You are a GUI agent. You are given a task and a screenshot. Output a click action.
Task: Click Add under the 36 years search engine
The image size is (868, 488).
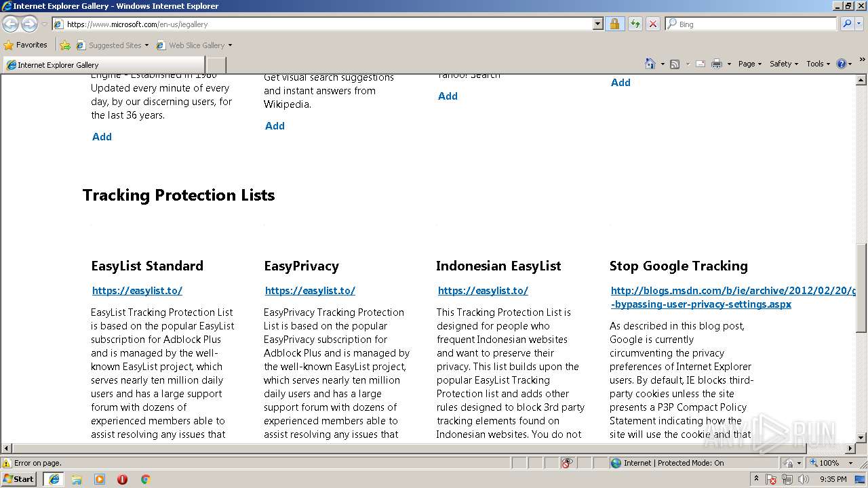point(102,137)
